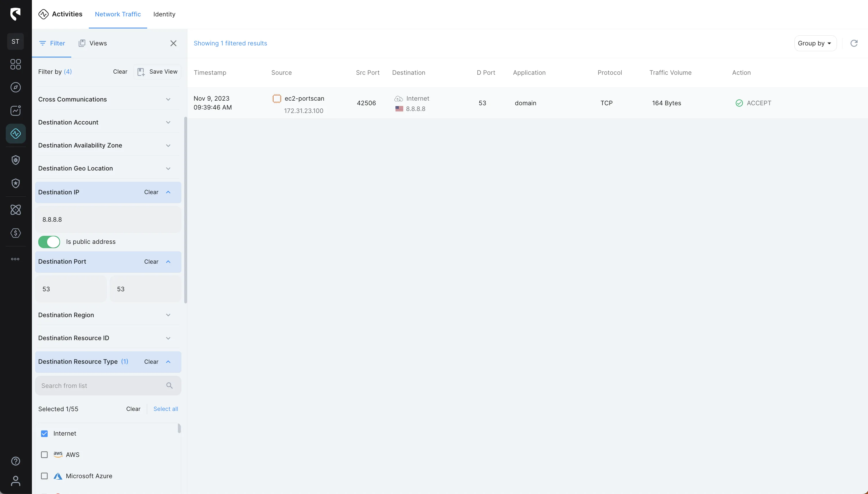Screen dimensions: 868x494
Task: Click the Traffic Volume column header
Action: point(670,73)
